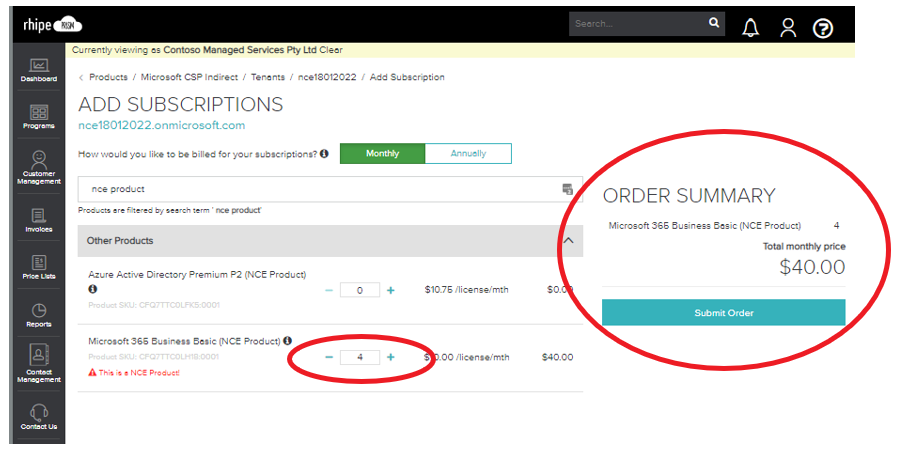Go to nce18012022 breadcrumb
907x456 pixels.
click(x=327, y=77)
